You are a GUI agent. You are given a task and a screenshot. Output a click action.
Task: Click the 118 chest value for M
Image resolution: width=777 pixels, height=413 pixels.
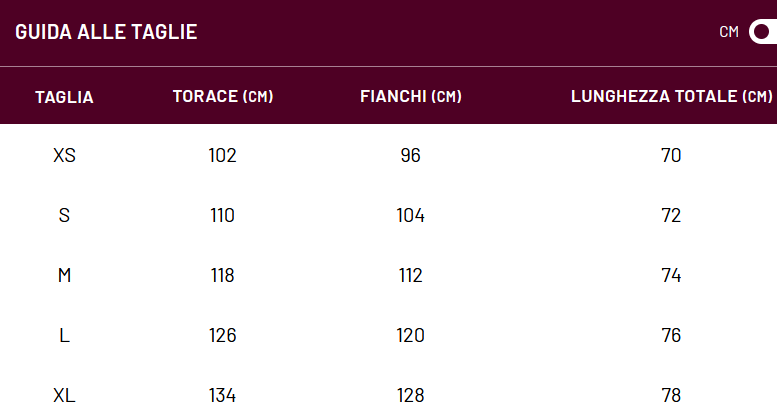click(x=223, y=276)
